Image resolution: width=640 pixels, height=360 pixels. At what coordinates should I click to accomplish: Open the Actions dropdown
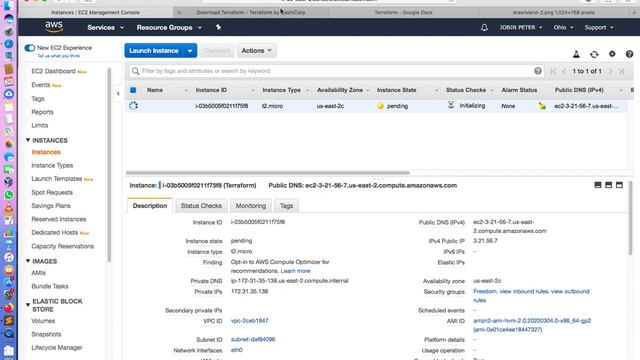(256, 51)
